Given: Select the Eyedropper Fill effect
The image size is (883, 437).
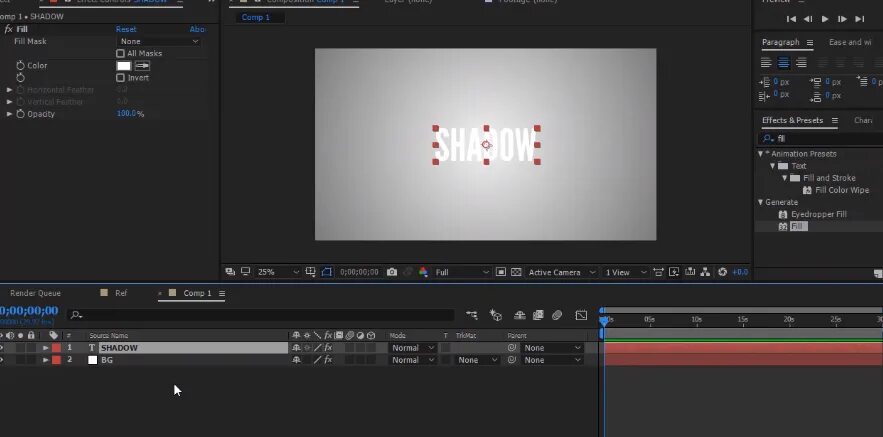Looking at the screenshot, I should pyautogui.click(x=818, y=215).
